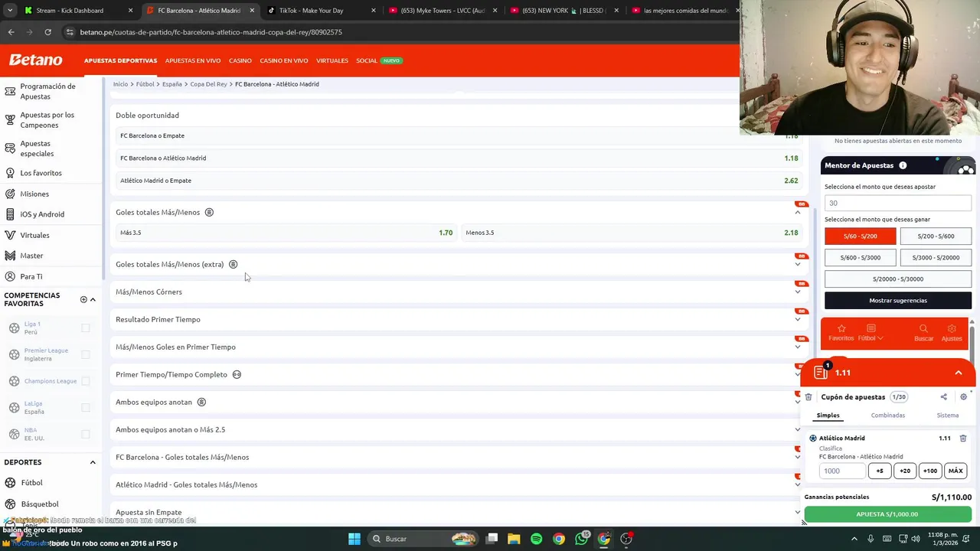Expand Más/Menos Goles en Primer Tiempo
Screen dimensions: 980x551
(797, 347)
